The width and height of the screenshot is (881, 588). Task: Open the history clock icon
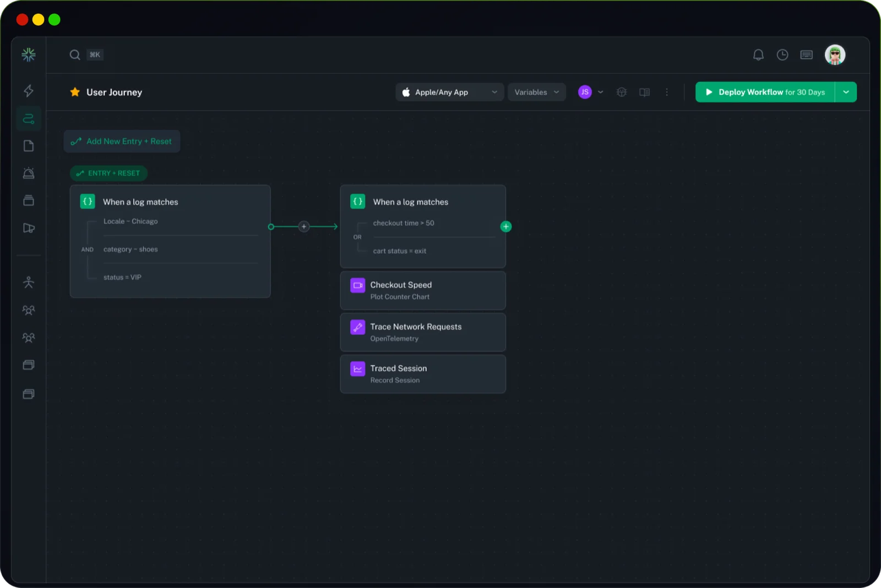click(782, 55)
